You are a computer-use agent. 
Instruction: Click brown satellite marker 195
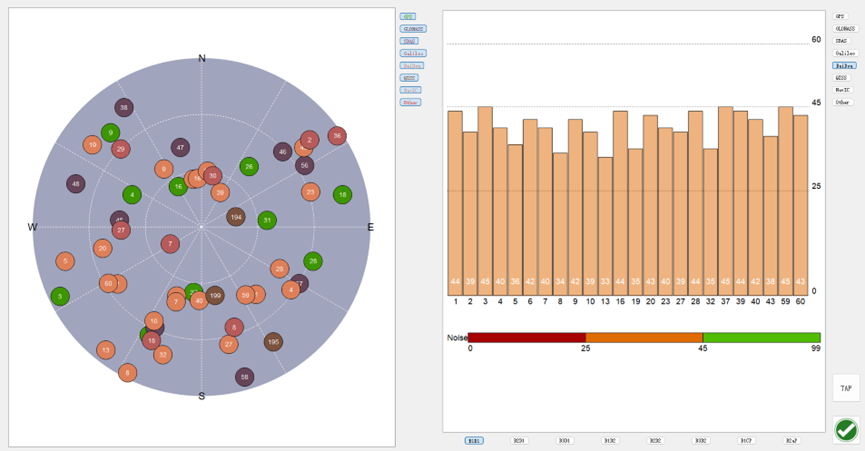click(273, 342)
